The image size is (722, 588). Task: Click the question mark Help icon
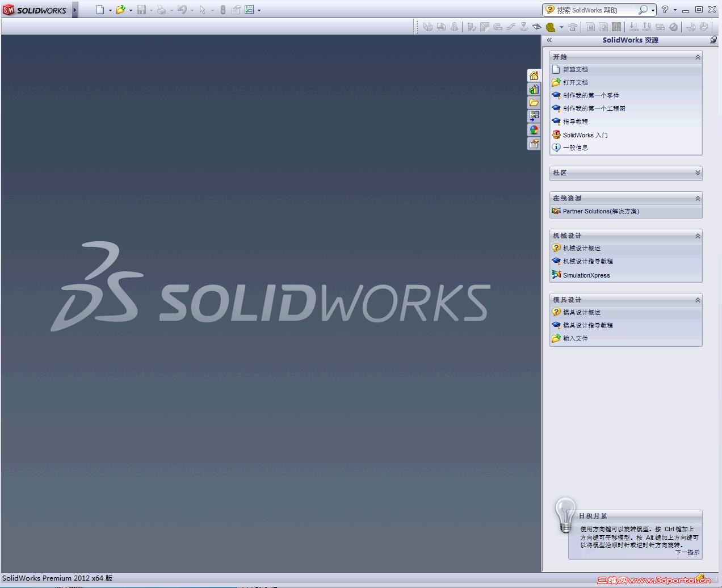click(x=665, y=10)
